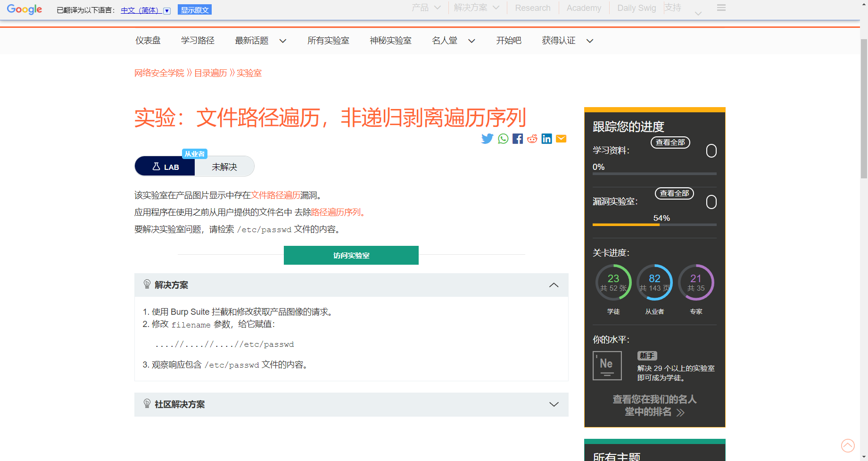Click the Google logo
This screenshot has width=868, height=461.
pos(25,9)
